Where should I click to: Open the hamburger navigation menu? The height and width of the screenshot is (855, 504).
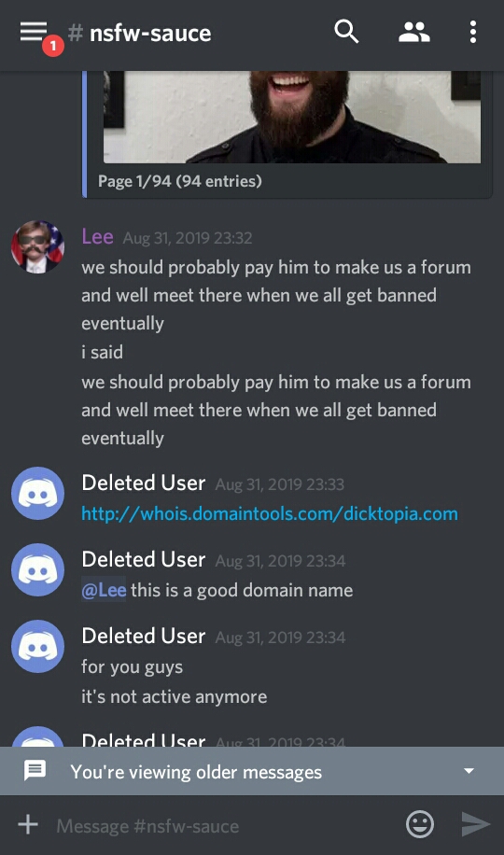click(34, 32)
